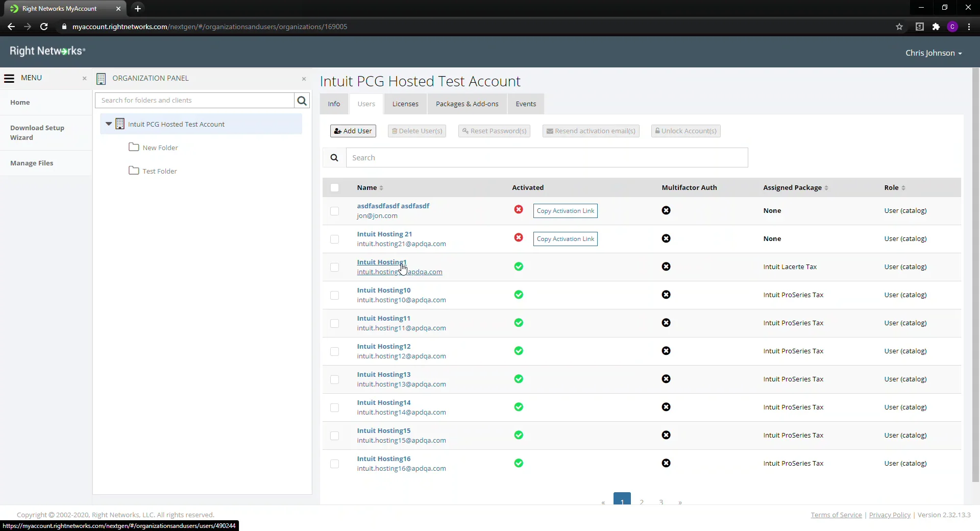Open the Packages & Add-ons tab
This screenshot has width=980, height=531.
pos(467,104)
